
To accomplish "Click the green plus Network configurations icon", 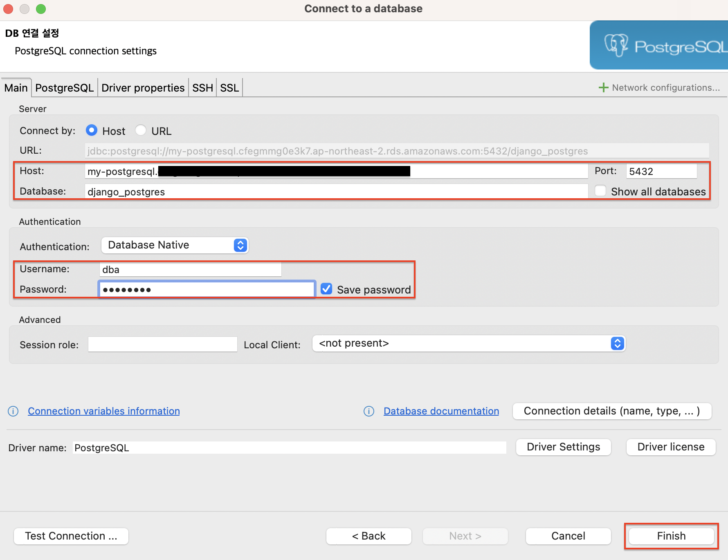I will pyautogui.click(x=603, y=87).
